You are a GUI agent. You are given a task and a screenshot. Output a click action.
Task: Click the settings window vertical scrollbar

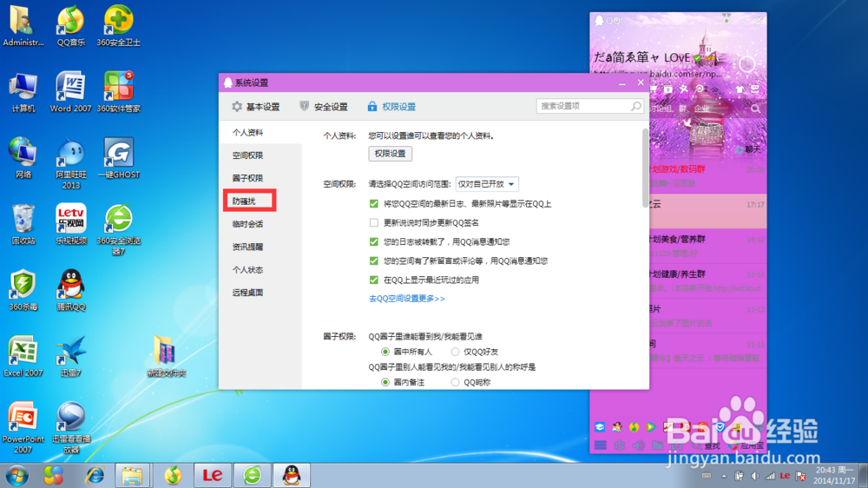click(x=645, y=168)
